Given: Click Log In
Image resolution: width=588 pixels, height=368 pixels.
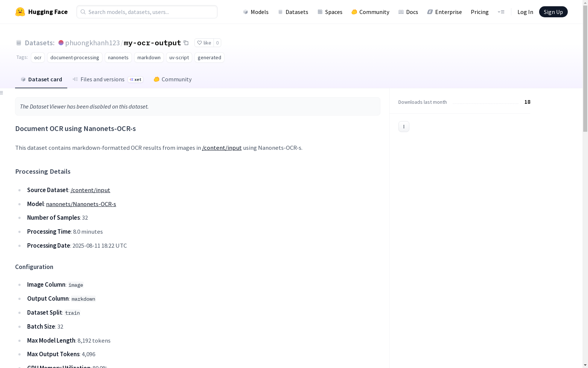Looking at the screenshot, I should pyautogui.click(x=525, y=12).
